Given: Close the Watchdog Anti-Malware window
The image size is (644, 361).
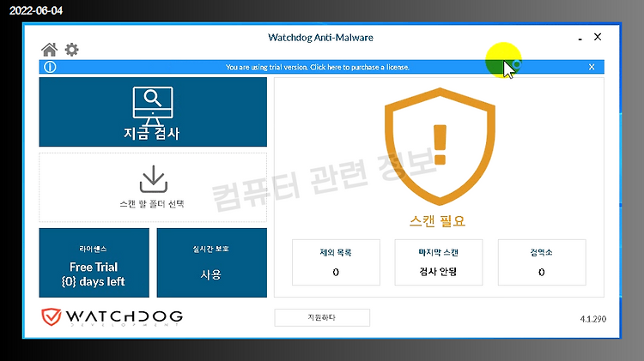Looking at the screenshot, I should 598,37.
